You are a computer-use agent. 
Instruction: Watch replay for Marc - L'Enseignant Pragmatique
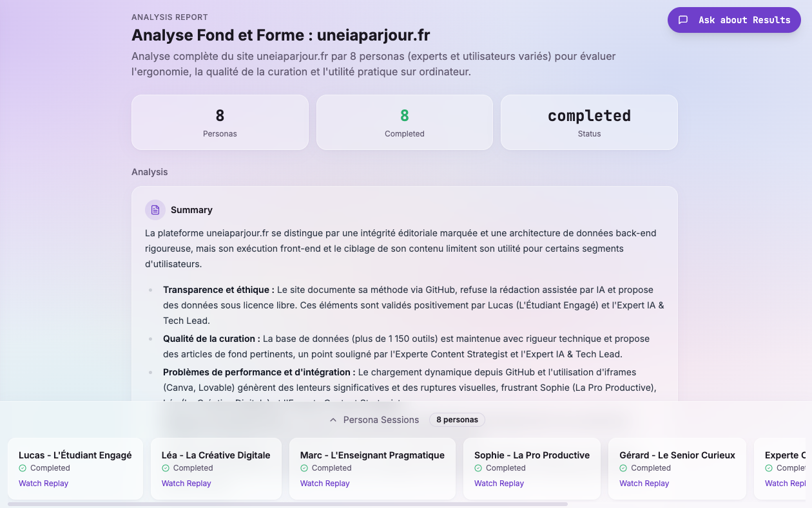(325, 484)
